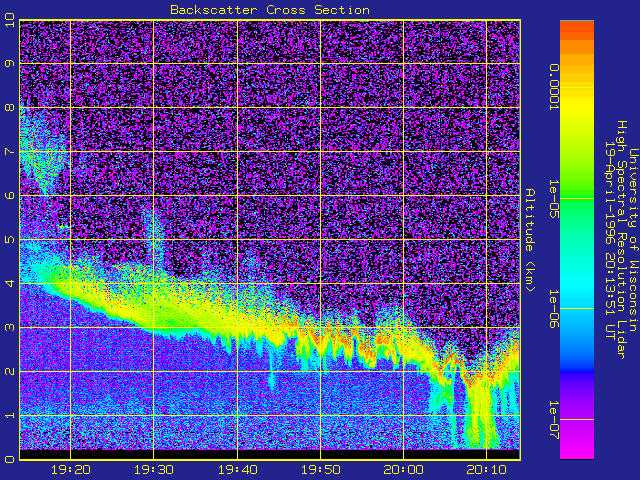The width and height of the screenshot is (640, 480).
Task: Click the 1e-05 colorbar scale label
Action: tap(553, 199)
